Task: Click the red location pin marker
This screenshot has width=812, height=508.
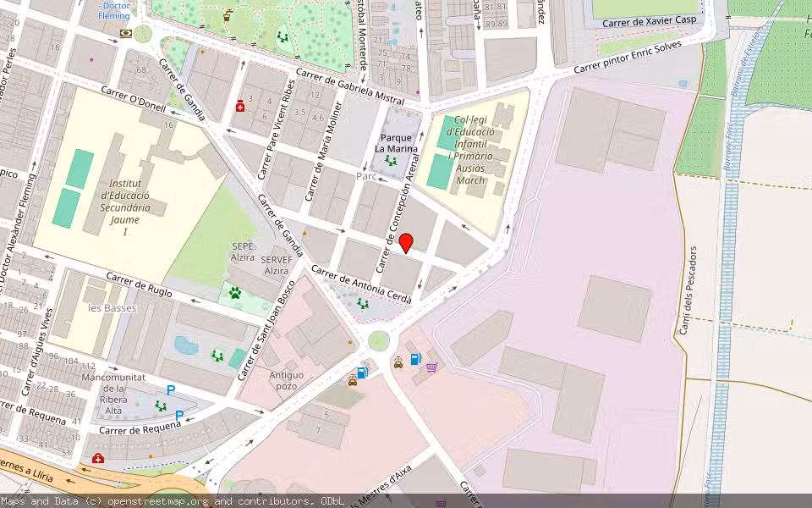Action: point(406,243)
